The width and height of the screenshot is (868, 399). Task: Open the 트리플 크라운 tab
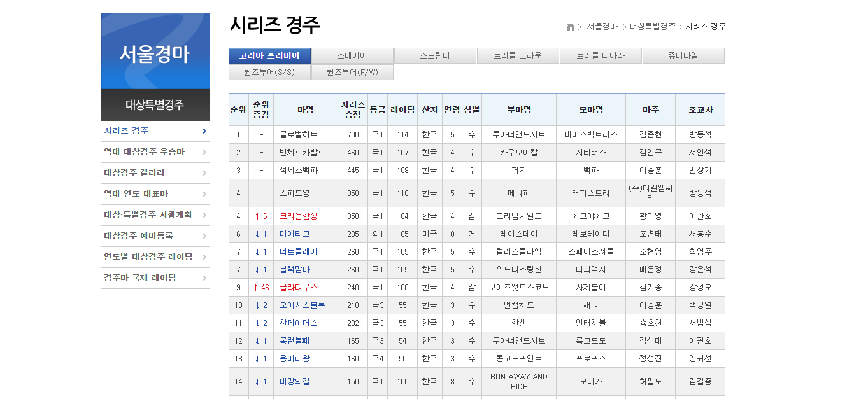tap(518, 56)
